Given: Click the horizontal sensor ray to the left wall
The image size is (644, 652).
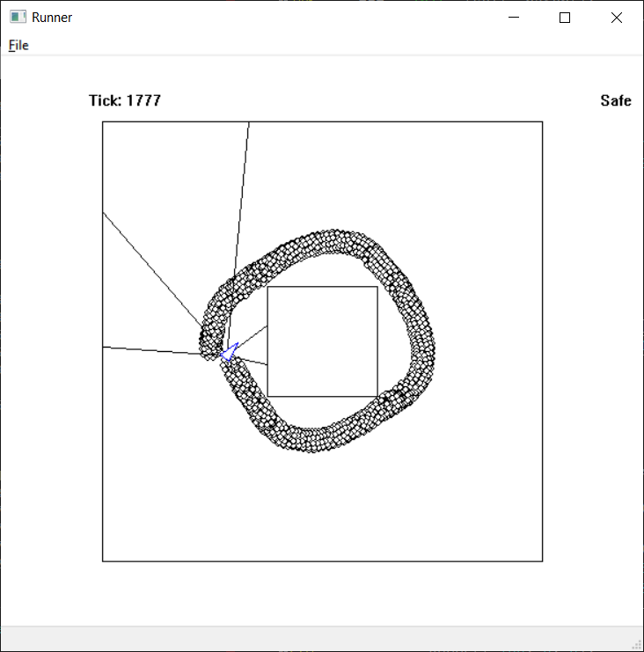Looking at the screenshot, I should tap(150, 350).
